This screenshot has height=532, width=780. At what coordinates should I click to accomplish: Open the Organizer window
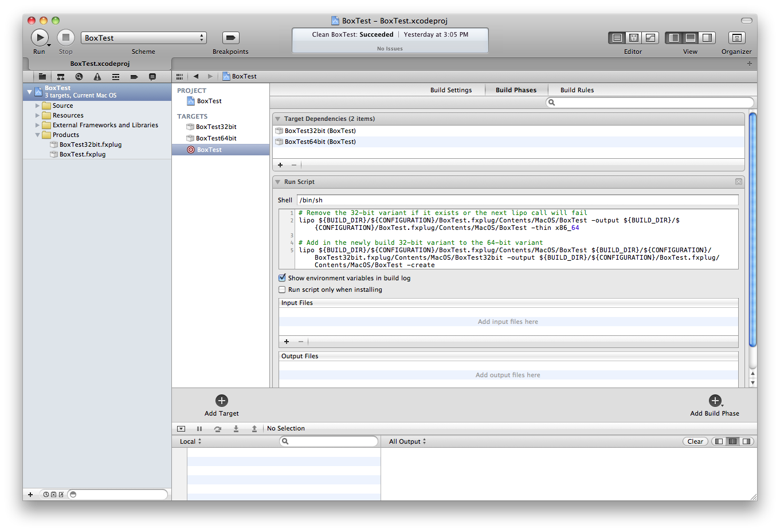(x=736, y=38)
